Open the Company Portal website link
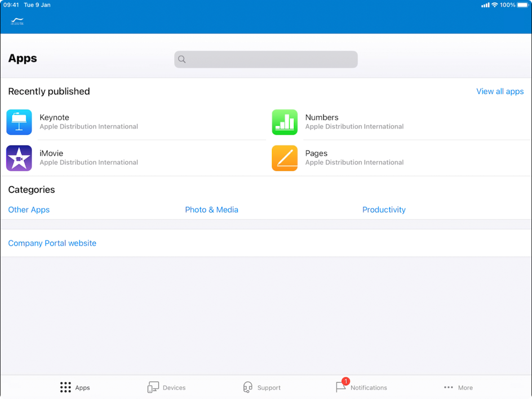Image resolution: width=532 pixels, height=399 pixels. (x=52, y=243)
